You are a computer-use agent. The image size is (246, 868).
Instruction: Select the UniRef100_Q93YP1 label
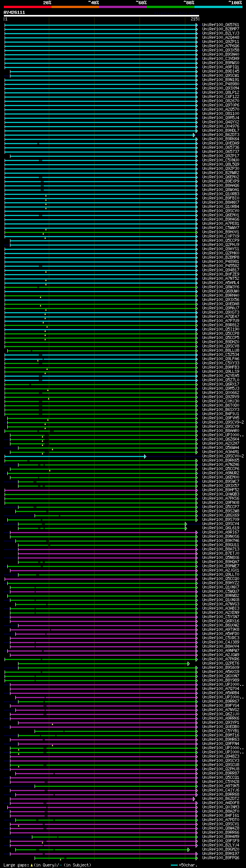[x=221, y=722]
